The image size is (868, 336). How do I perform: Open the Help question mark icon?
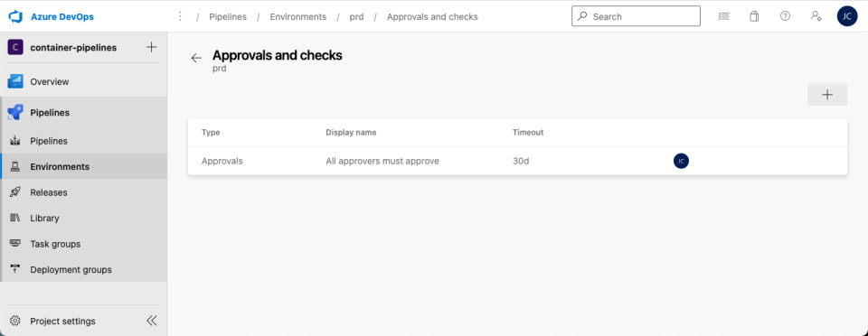tap(785, 16)
